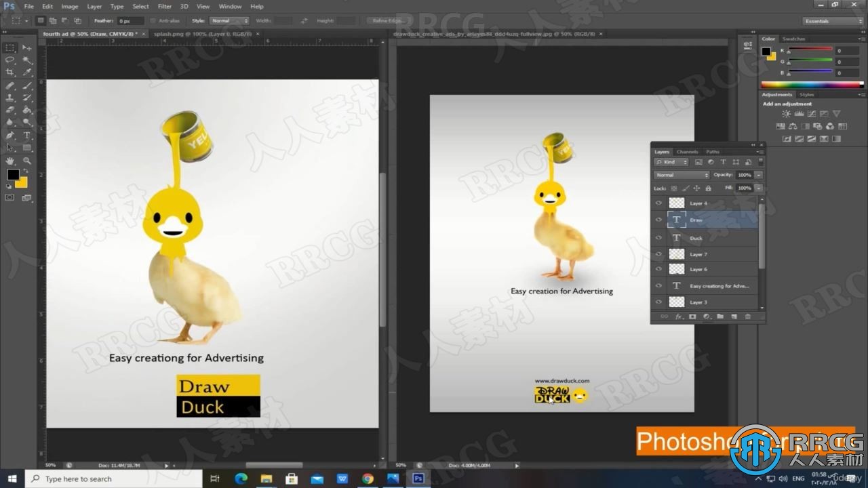This screenshot has width=868, height=488.
Task: Create a new layer from Layers panel
Action: (x=734, y=317)
